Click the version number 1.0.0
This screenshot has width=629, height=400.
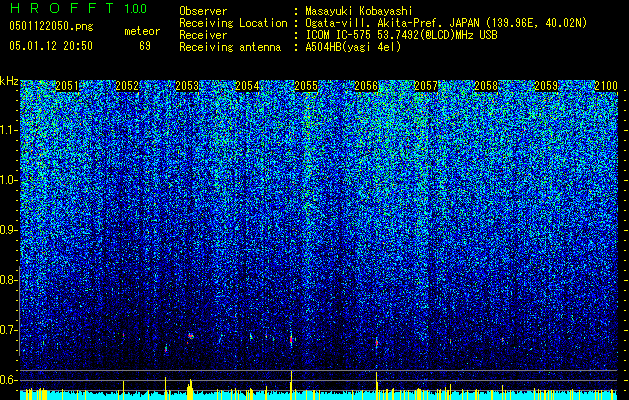tap(136, 8)
